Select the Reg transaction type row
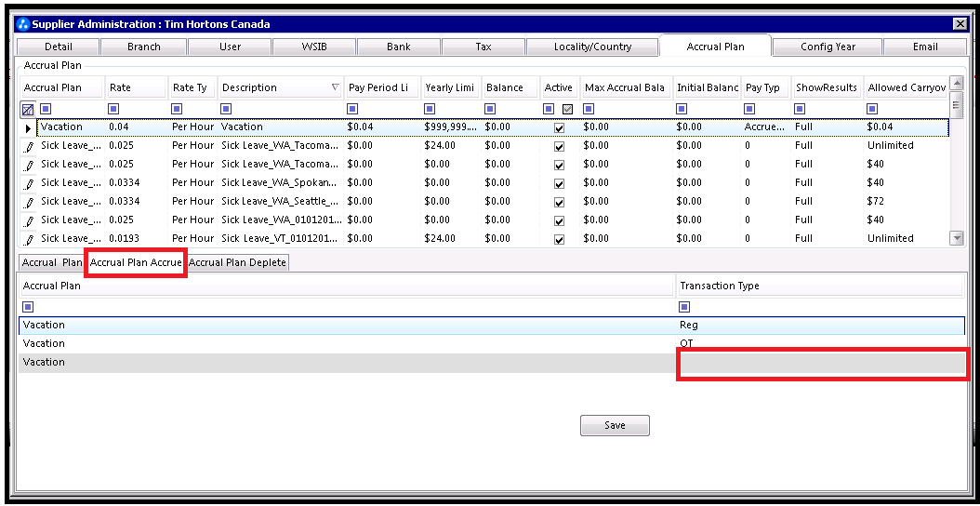 click(491, 326)
